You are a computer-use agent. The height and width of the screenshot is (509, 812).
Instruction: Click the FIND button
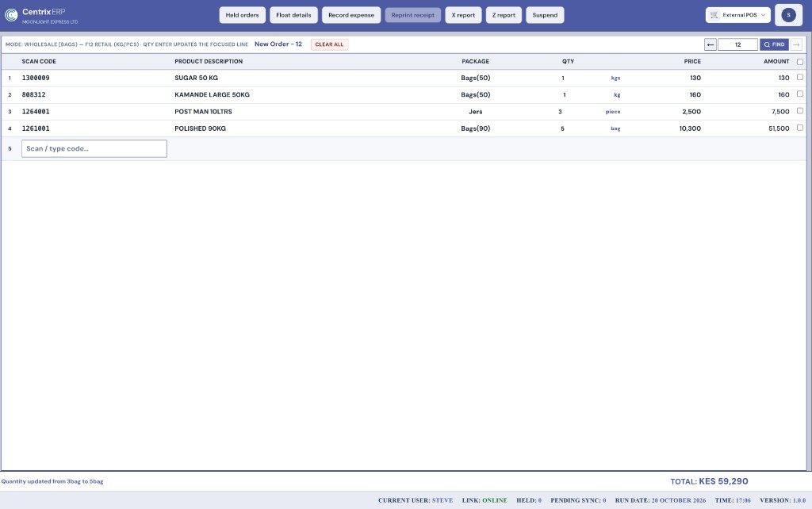click(774, 44)
